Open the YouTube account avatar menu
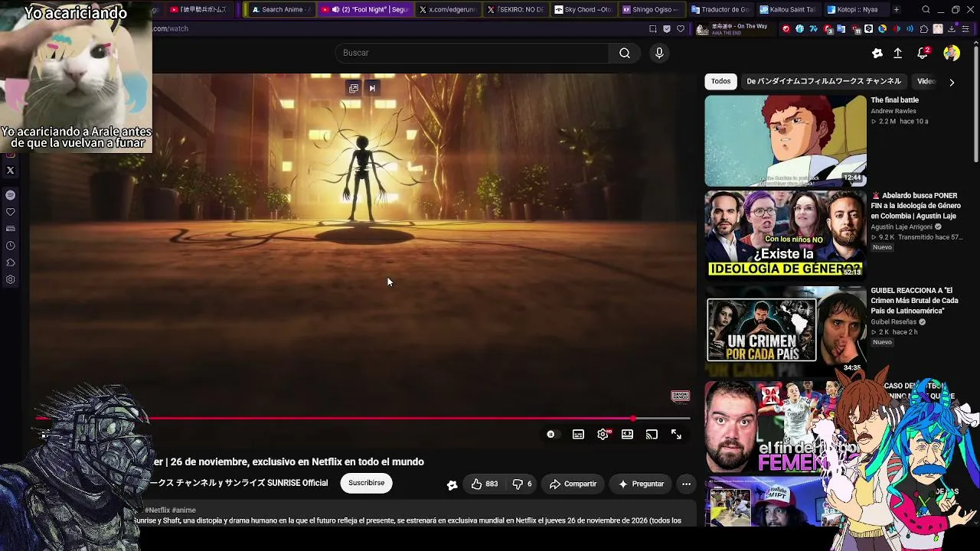Image resolution: width=980 pixels, height=551 pixels. click(x=952, y=53)
